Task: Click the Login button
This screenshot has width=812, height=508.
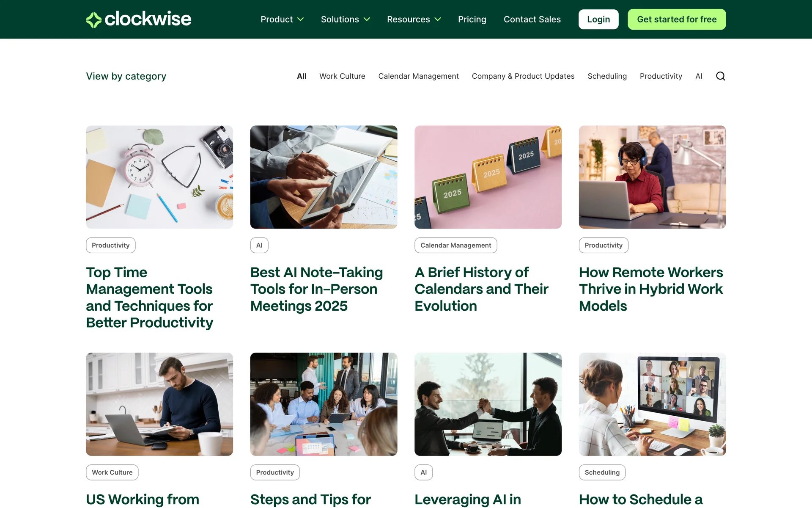Action: click(x=598, y=19)
